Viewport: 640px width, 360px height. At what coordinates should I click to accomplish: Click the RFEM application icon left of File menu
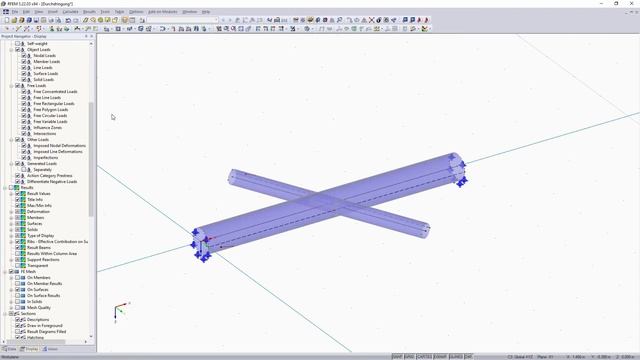point(6,12)
